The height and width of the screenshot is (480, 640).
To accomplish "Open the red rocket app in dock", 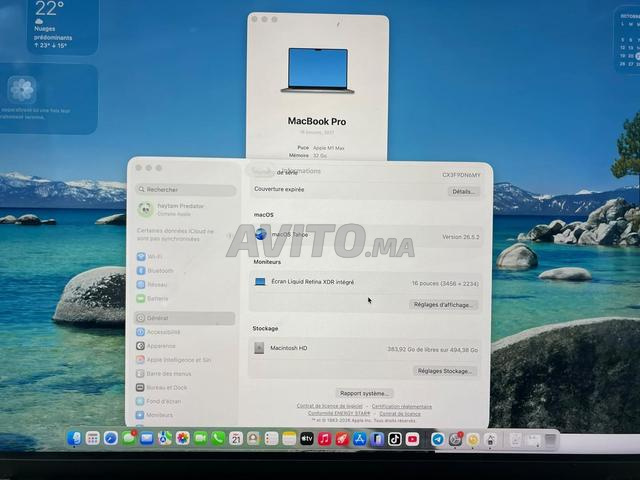I will click(x=342, y=439).
